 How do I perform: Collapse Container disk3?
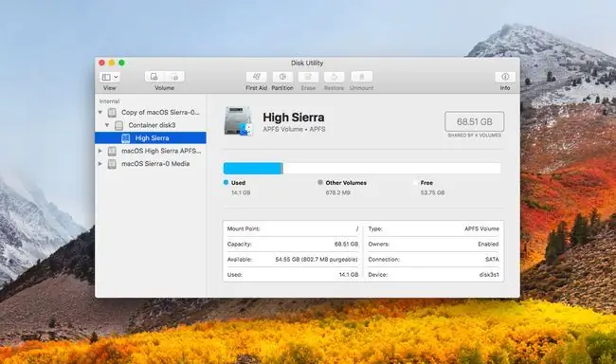click(x=107, y=125)
